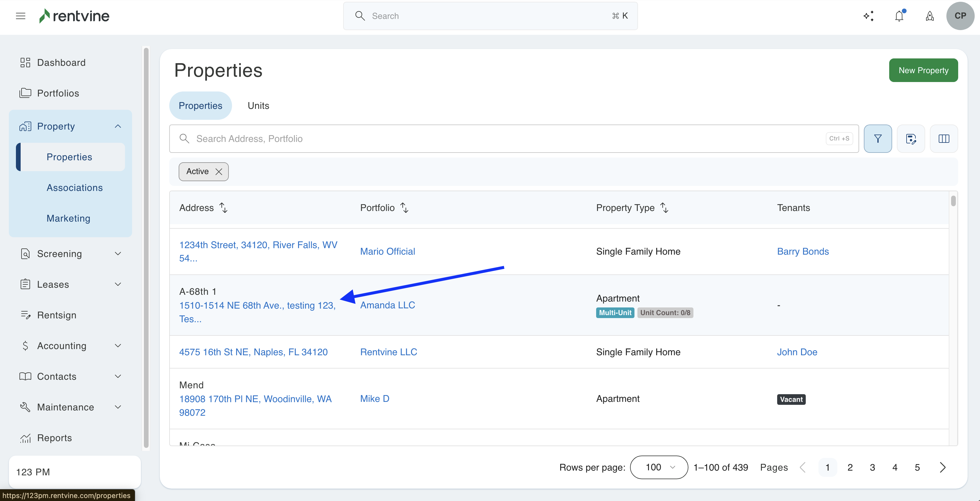Click the AI sparkle icon in header
980x501 pixels.
(869, 16)
